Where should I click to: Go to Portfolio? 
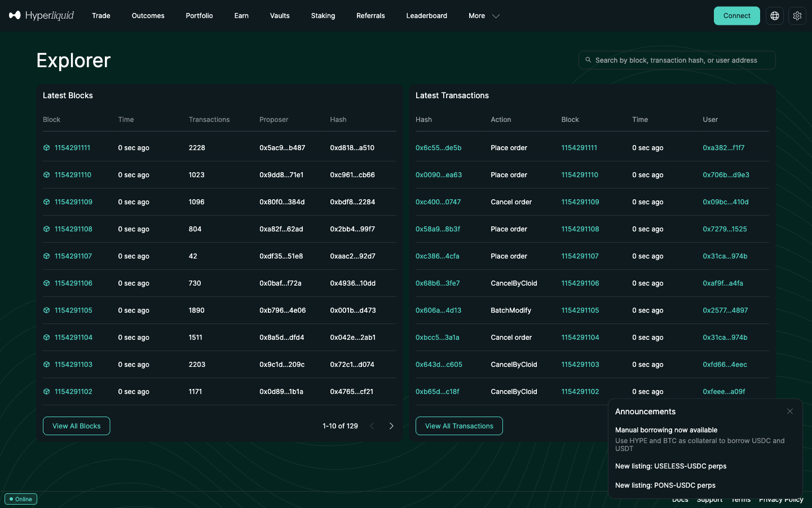tap(199, 16)
